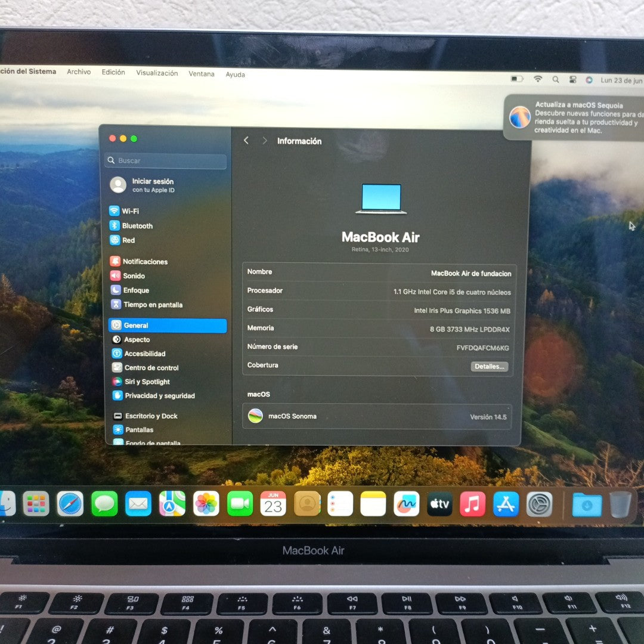Open the Edición menu

[x=113, y=72]
